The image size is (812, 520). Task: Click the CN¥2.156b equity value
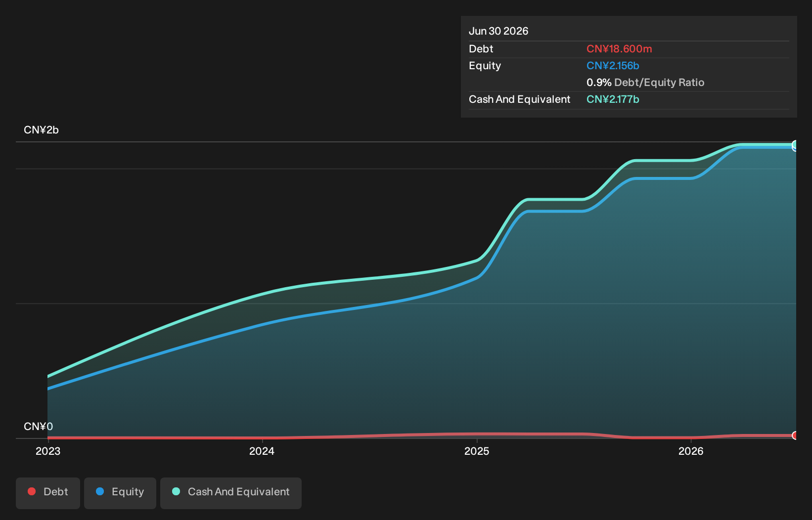pos(613,66)
